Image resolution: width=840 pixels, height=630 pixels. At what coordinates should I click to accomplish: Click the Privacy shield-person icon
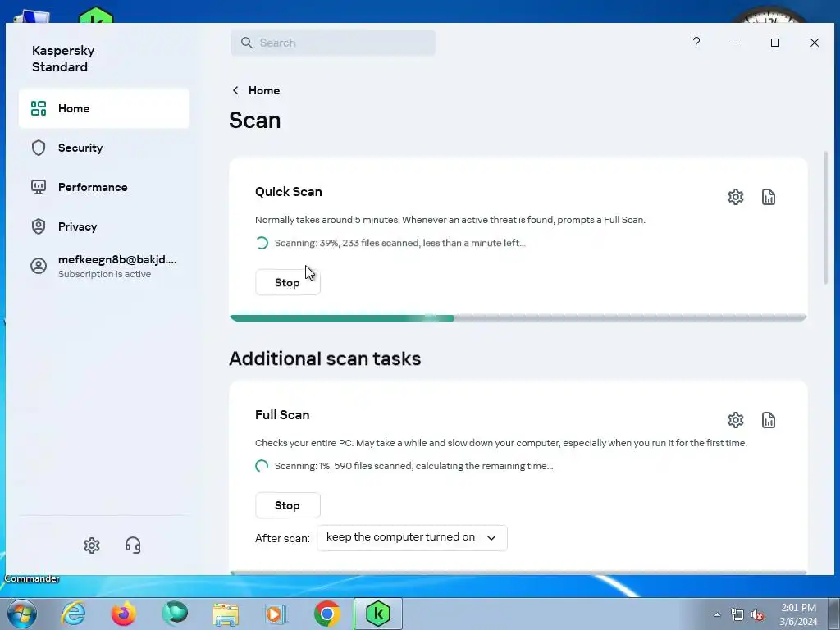(39, 226)
